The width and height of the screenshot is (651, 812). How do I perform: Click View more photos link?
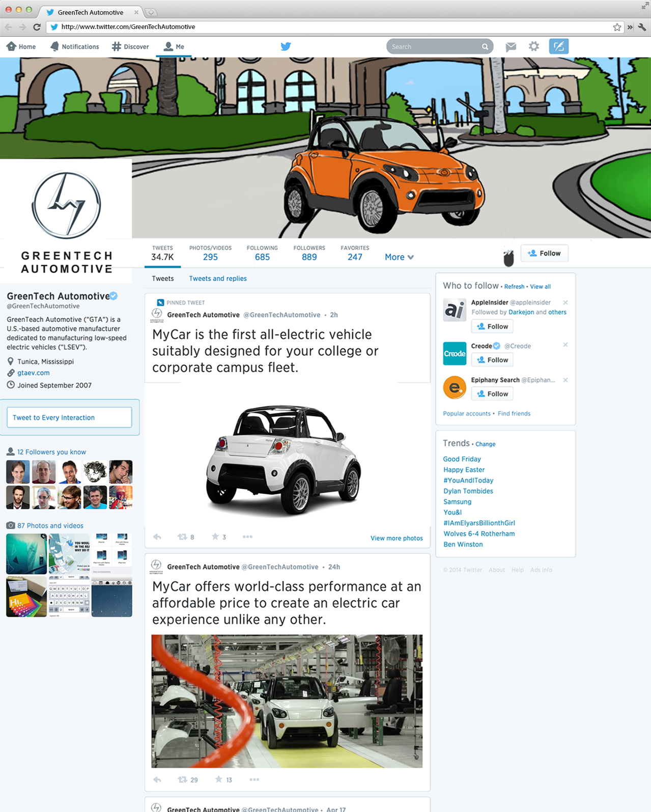397,538
